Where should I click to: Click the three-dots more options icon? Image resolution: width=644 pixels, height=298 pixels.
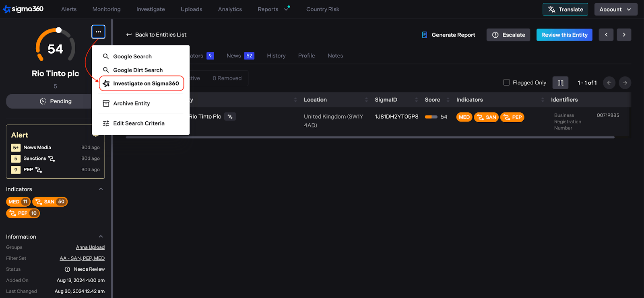pos(98,32)
